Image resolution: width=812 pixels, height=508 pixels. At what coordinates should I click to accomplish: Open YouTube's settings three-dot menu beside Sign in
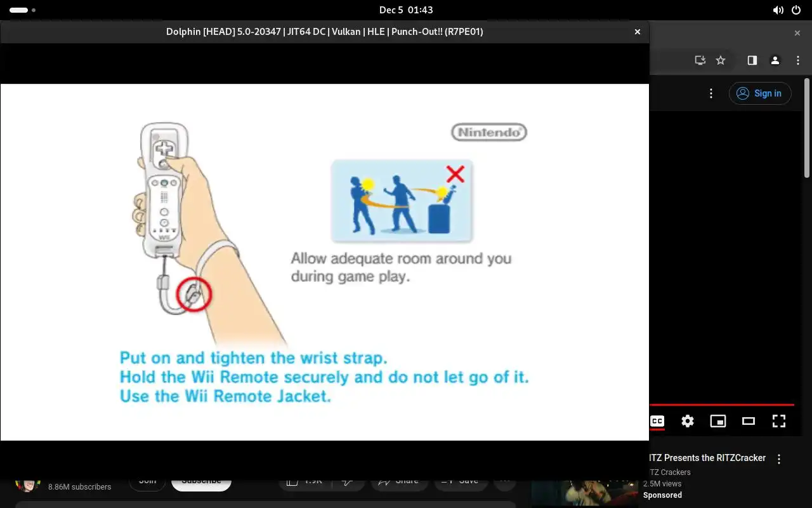pos(711,93)
